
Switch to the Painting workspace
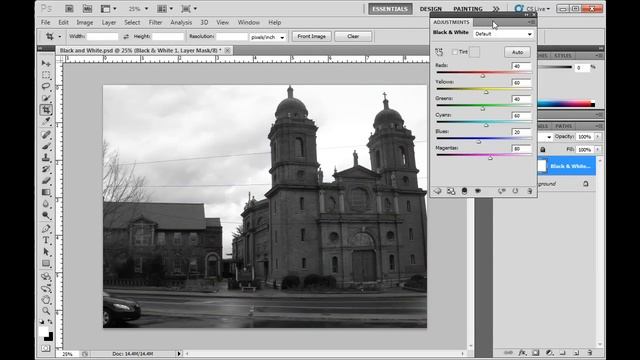(x=468, y=9)
